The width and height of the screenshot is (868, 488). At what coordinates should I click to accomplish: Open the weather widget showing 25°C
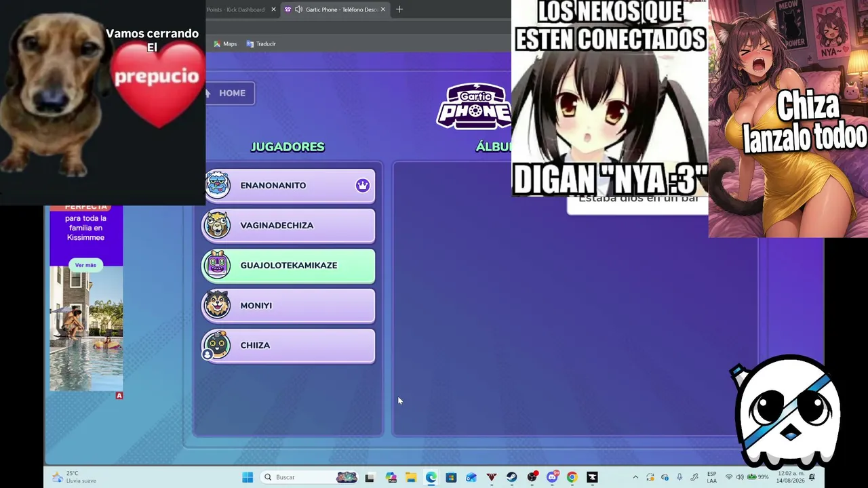[x=73, y=477]
